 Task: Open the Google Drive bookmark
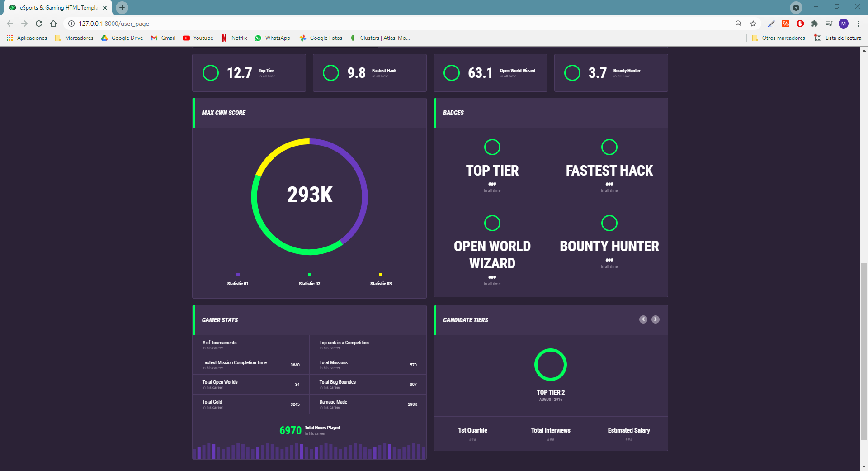(122, 38)
